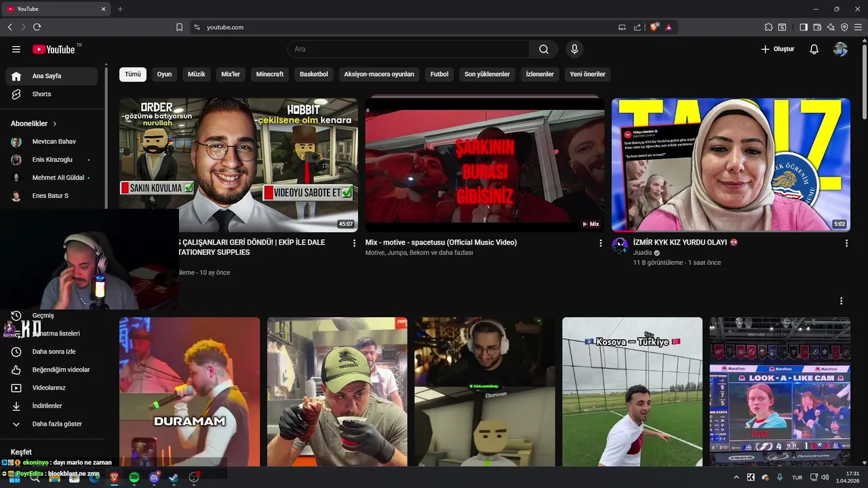Image resolution: width=868 pixels, height=488 pixels.
Task: Expand the Abonelikler section arrow
Action: pyautogui.click(x=55, y=124)
